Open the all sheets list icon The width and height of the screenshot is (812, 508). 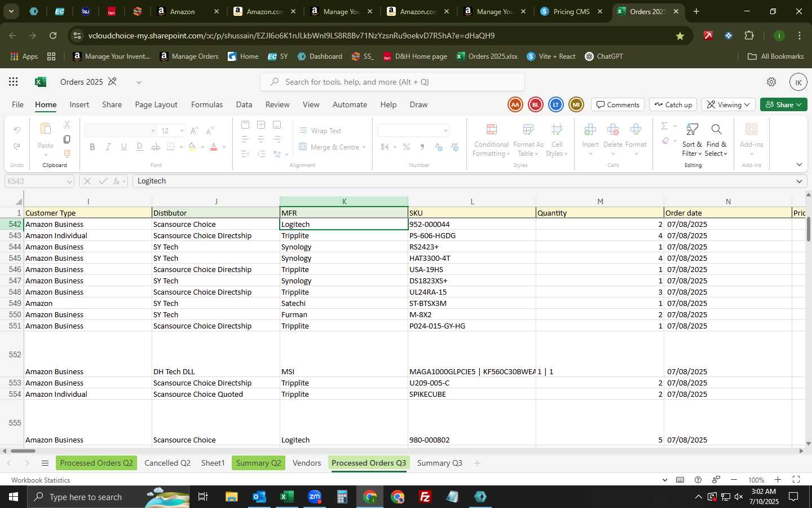pyautogui.click(x=45, y=463)
